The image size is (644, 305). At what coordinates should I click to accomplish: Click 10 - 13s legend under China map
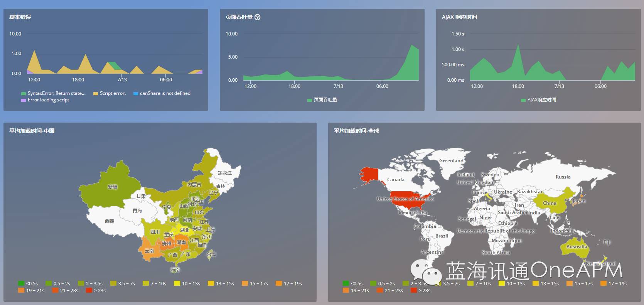coord(187,283)
